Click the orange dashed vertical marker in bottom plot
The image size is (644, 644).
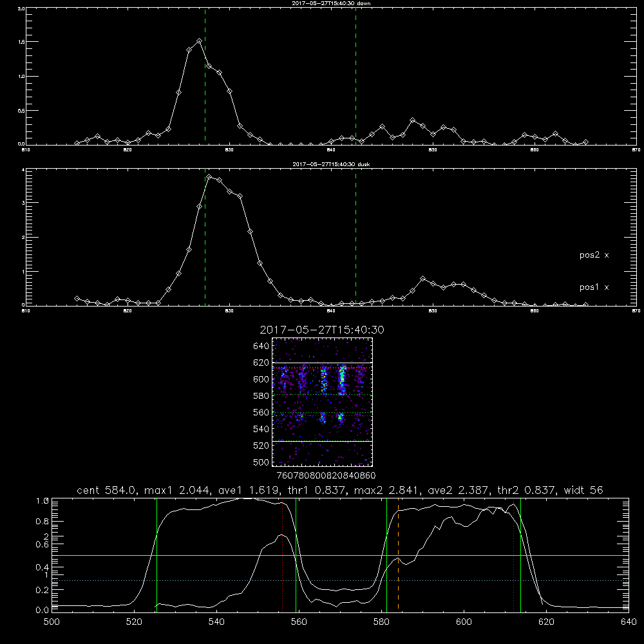pyautogui.click(x=399, y=555)
